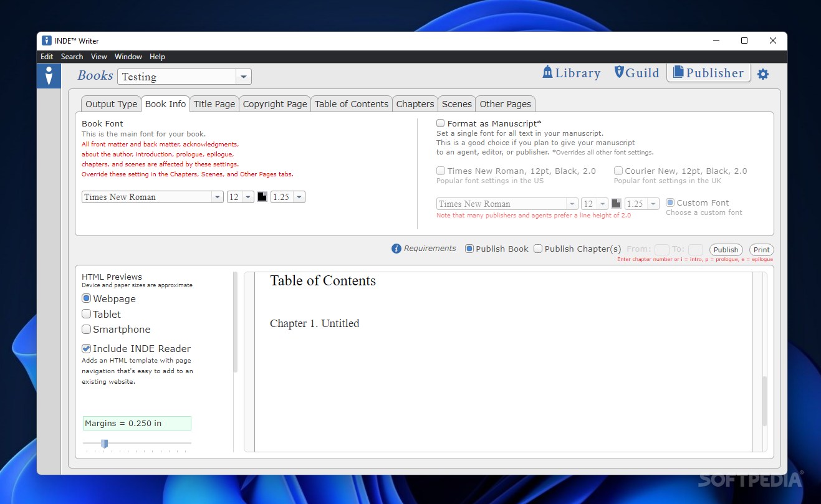
Task: Switch to the Chapters tab
Action: pyautogui.click(x=415, y=104)
